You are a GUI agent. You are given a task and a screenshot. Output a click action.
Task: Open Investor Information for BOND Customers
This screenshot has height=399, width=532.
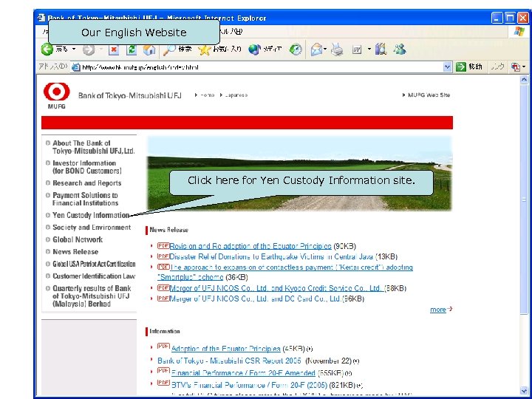click(87, 167)
